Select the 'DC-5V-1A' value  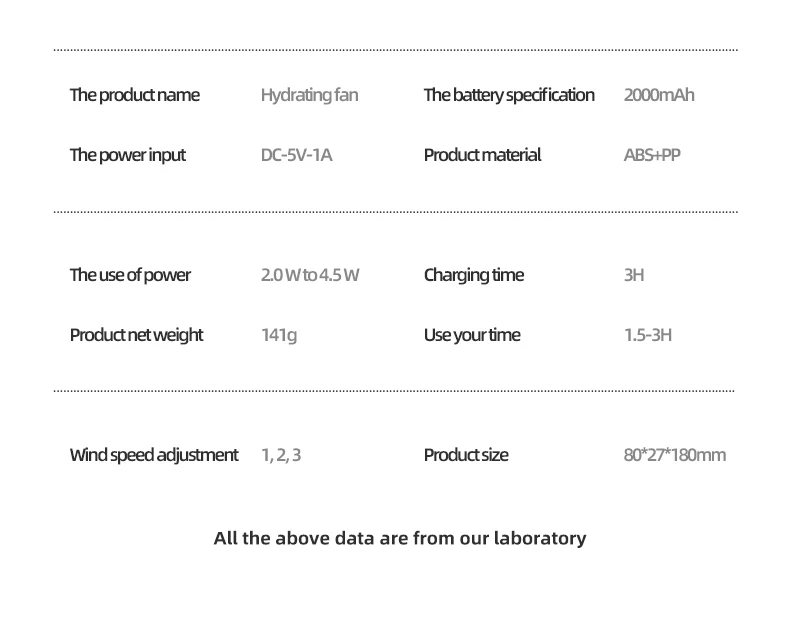click(x=296, y=155)
